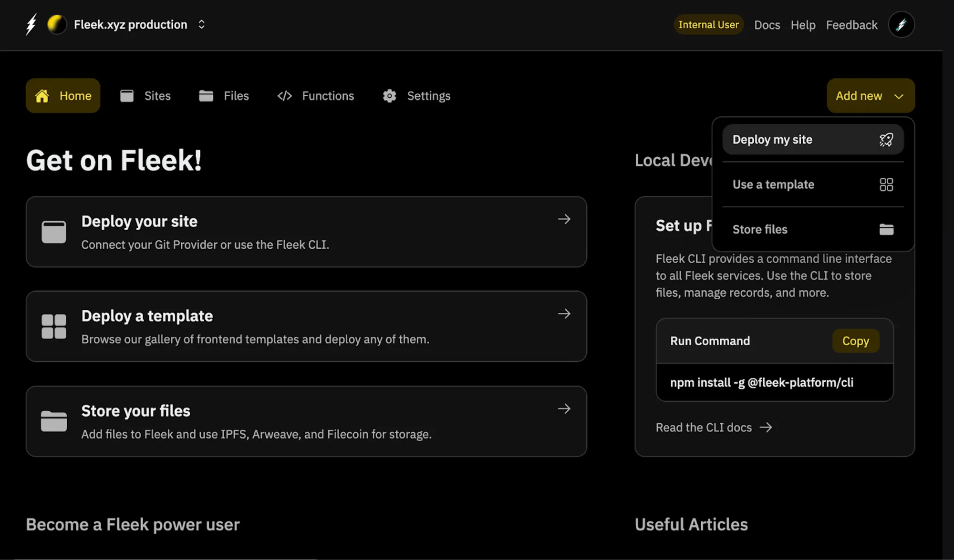Viewport: 954px width, 560px height.
Task: Click the Internal User badge
Action: click(708, 25)
